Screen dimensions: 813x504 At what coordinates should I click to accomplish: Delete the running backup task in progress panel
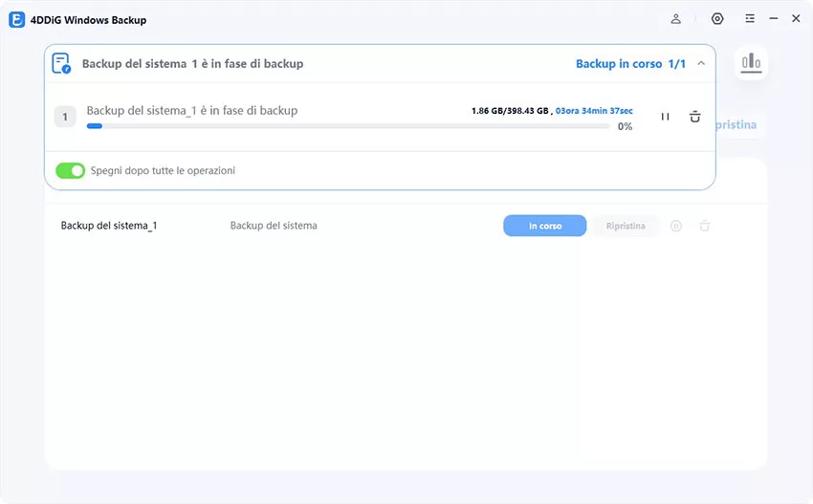[694, 117]
